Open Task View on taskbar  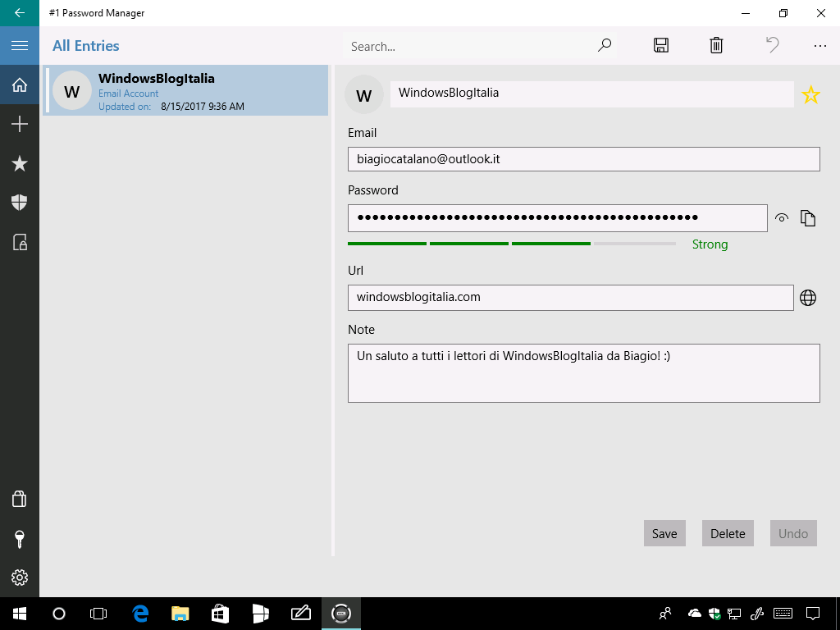click(x=98, y=614)
